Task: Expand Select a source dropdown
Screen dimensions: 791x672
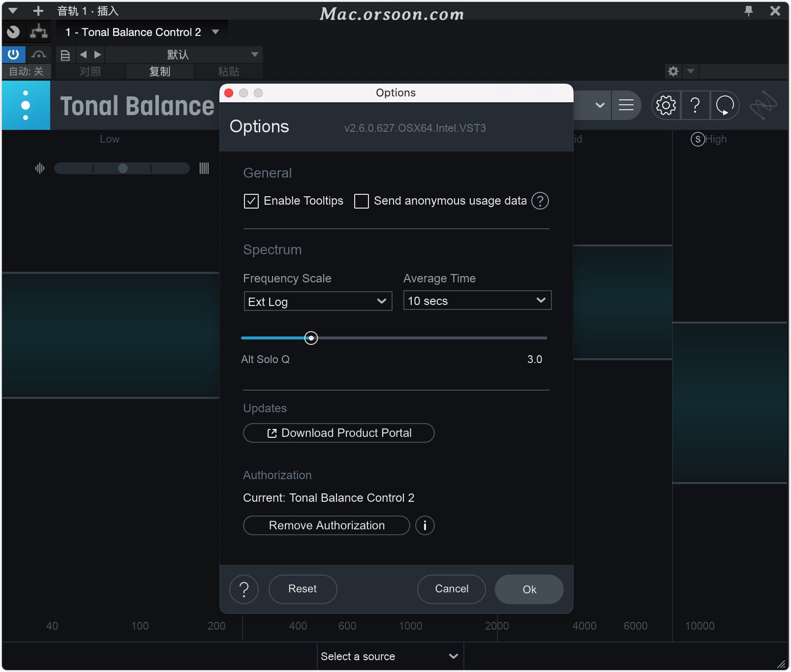Action: (x=390, y=657)
